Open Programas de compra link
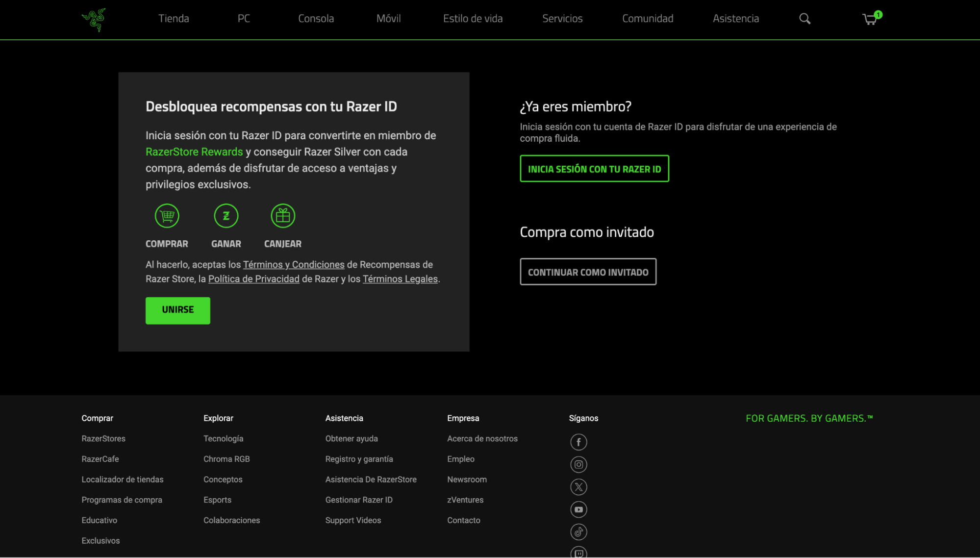980x558 pixels. click(x=122, y=500)
